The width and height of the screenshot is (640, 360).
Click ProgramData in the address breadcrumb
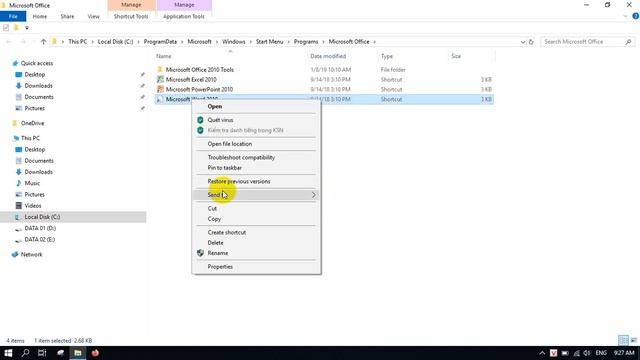(x=160, y=42)
